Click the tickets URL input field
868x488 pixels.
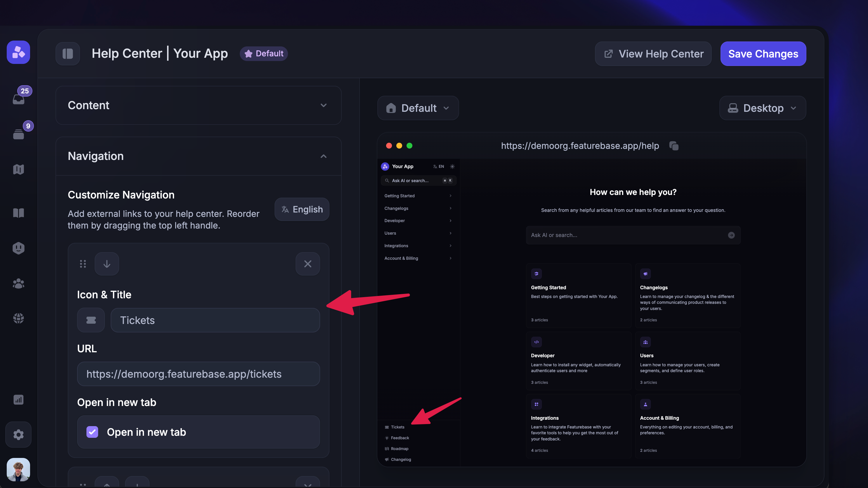tap(199, 374)
